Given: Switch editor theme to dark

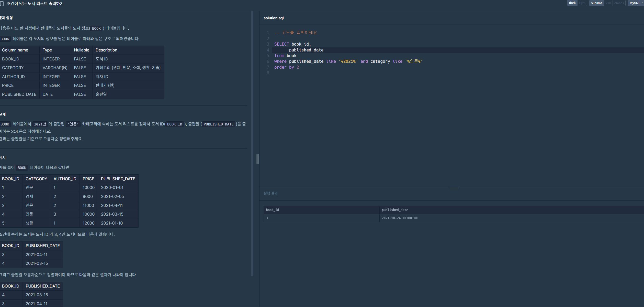Looking at the screenshot, I should (x=572, y=3).
